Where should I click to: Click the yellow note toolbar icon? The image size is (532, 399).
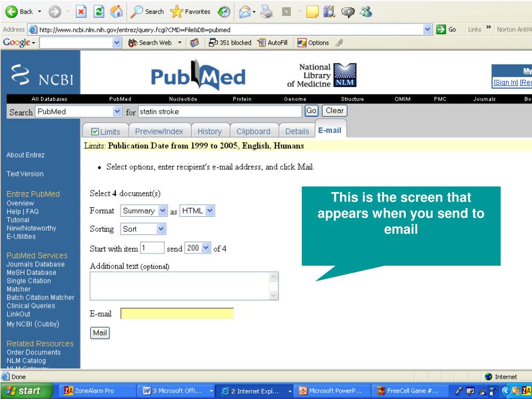pos(312,12)
